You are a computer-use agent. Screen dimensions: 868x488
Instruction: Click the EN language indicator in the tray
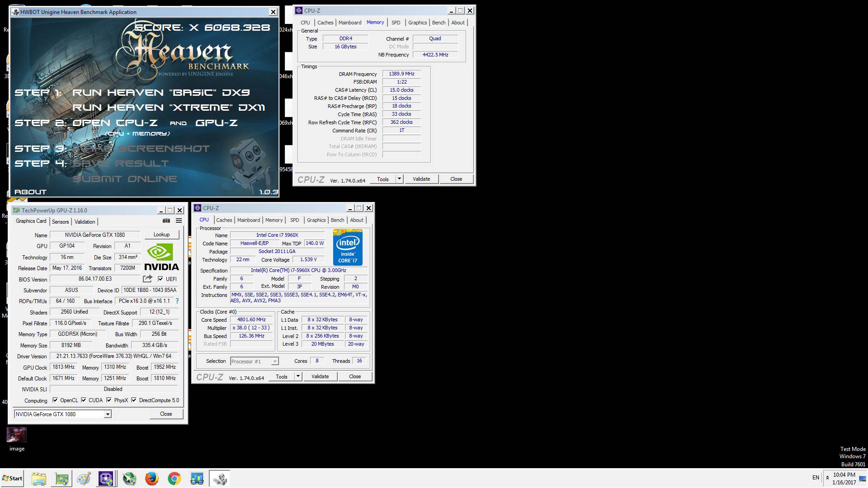click(x=816, y=478)
